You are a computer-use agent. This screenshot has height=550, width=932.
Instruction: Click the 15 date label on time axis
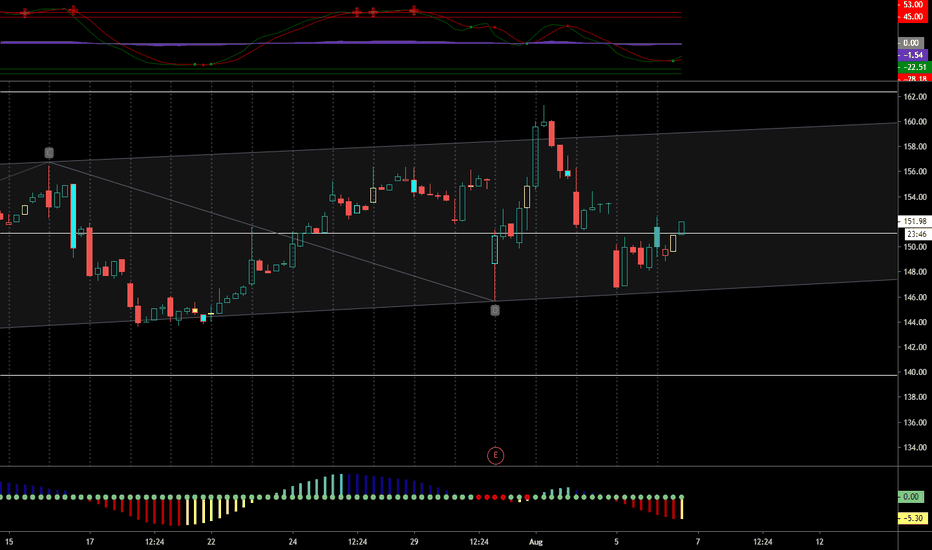click(x=9, y=542)
